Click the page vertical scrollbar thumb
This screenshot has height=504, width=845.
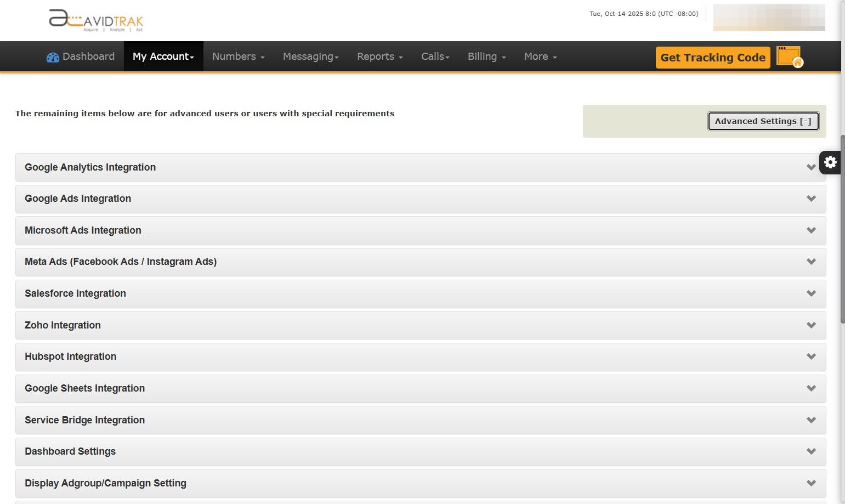pyautogui.click(x=843, y=229)
